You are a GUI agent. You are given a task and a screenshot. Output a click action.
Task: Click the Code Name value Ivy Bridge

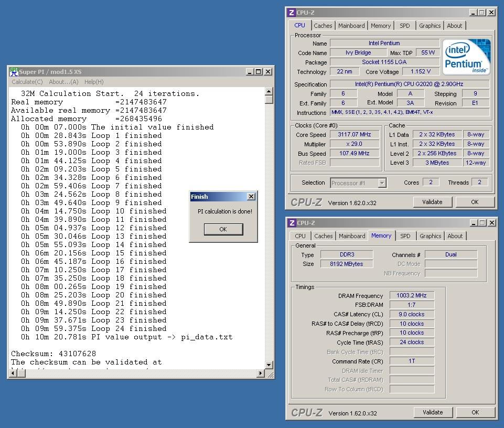[358, 53]
